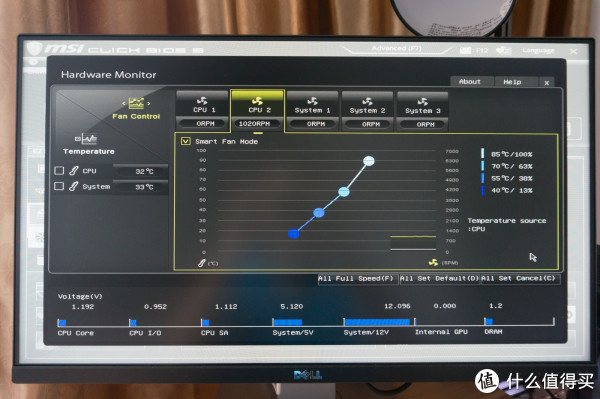Click All Full Speed(F) button
This screenshot has width=600, height=399.
(x=357, y=278)
